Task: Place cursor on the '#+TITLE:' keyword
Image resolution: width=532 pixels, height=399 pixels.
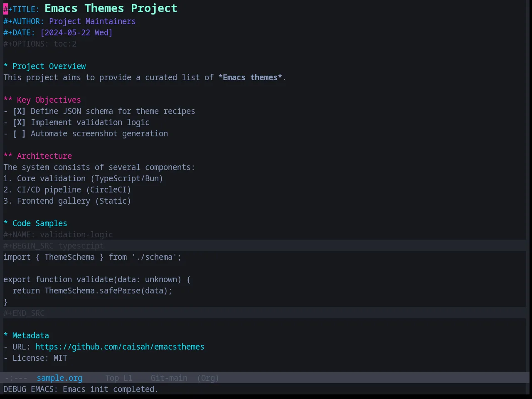Action: click(22, 9)
